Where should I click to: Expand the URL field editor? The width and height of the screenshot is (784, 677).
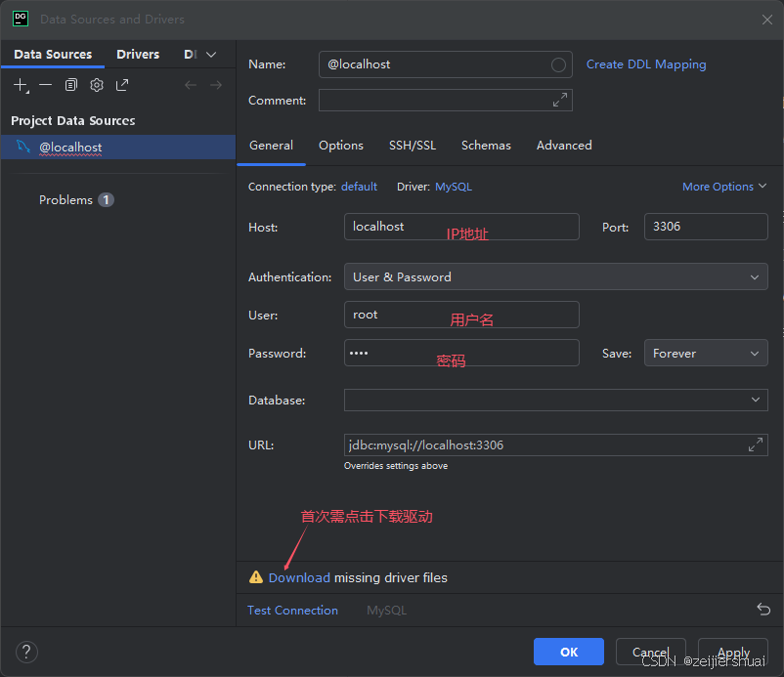(x=755, y=444)
